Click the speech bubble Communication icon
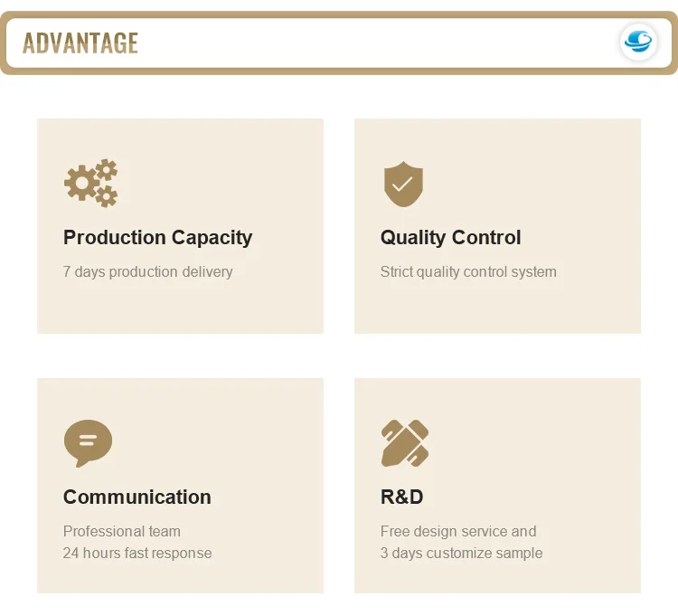 (88, 443)
